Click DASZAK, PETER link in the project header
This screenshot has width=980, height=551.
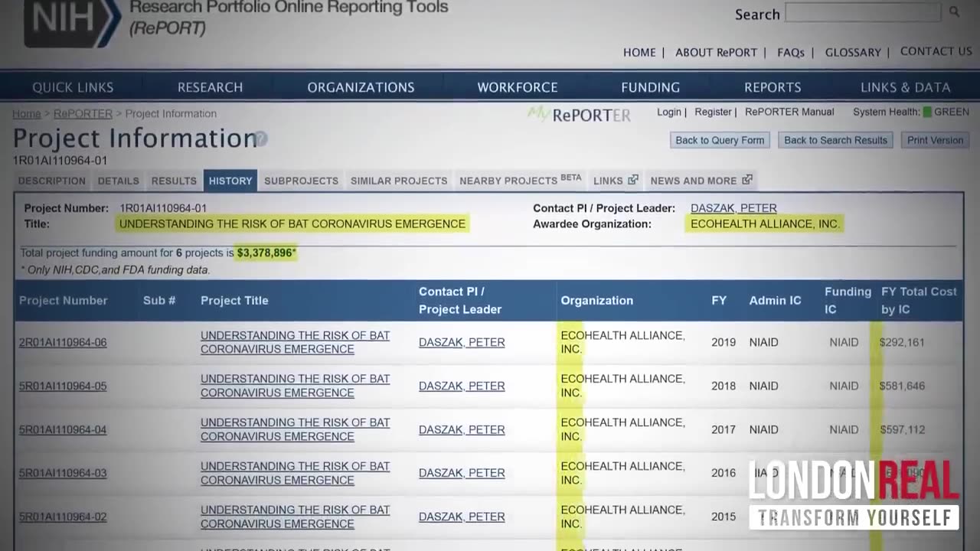pos(733,208)
